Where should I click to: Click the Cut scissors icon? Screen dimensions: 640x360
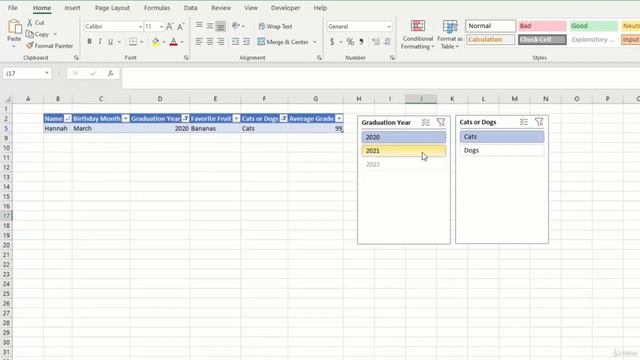point(29,22)
